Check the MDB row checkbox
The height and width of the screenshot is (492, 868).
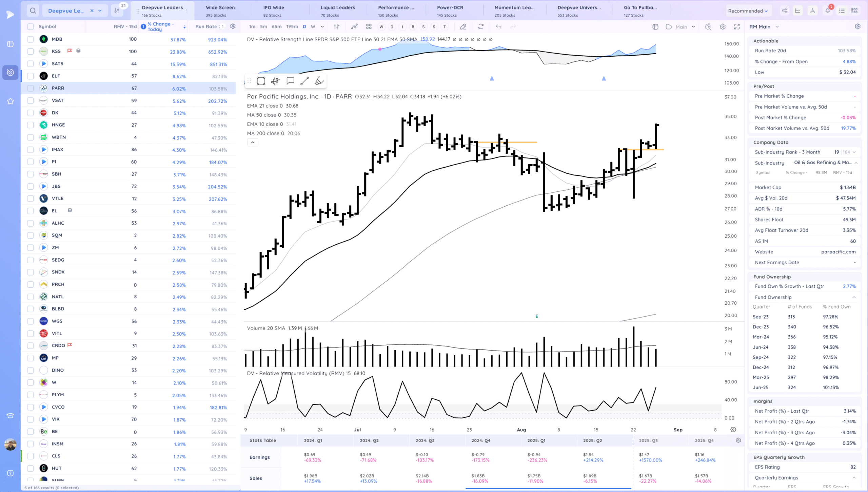point(31,39)
